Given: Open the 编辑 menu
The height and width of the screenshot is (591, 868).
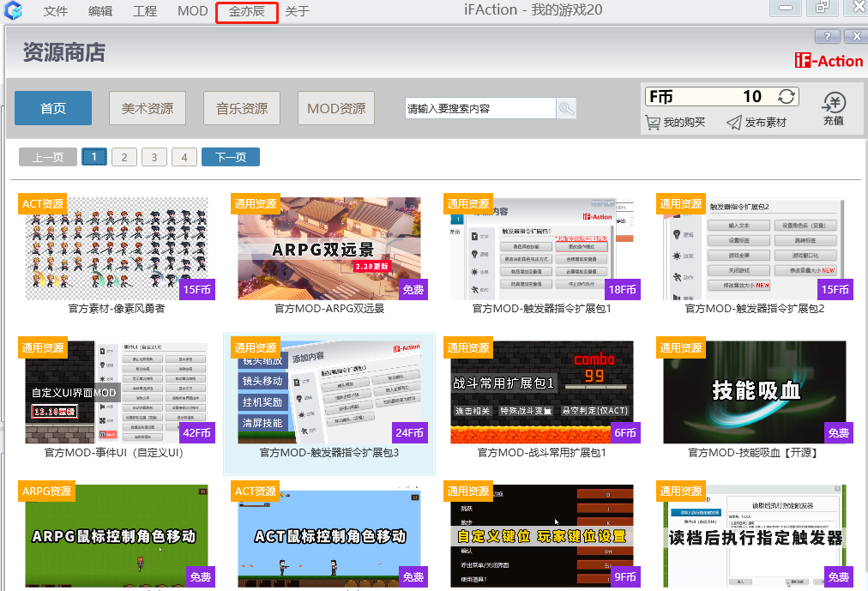Looking at the screenshot, I should [100, 11].
